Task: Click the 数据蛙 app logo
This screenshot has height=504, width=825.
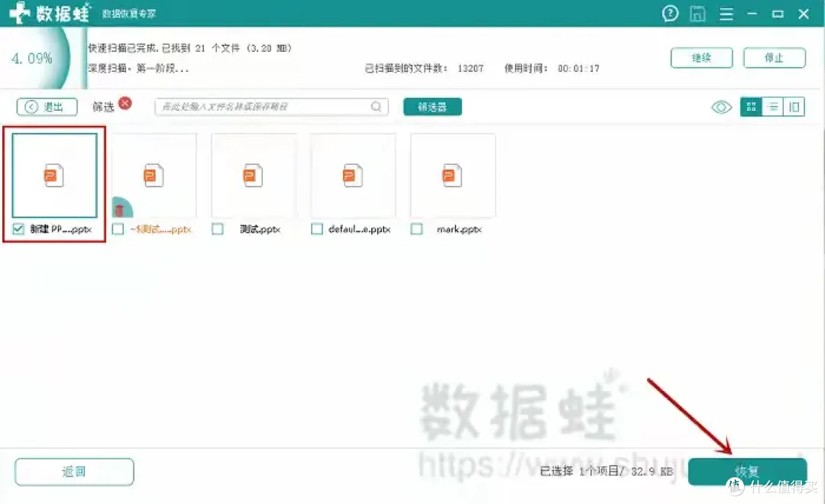Action: point(50,13)
